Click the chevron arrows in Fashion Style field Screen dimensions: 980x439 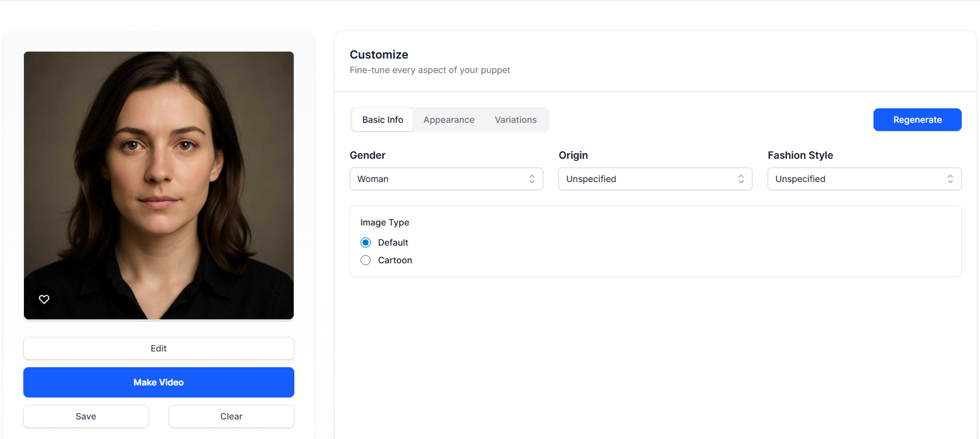(950, 179)
